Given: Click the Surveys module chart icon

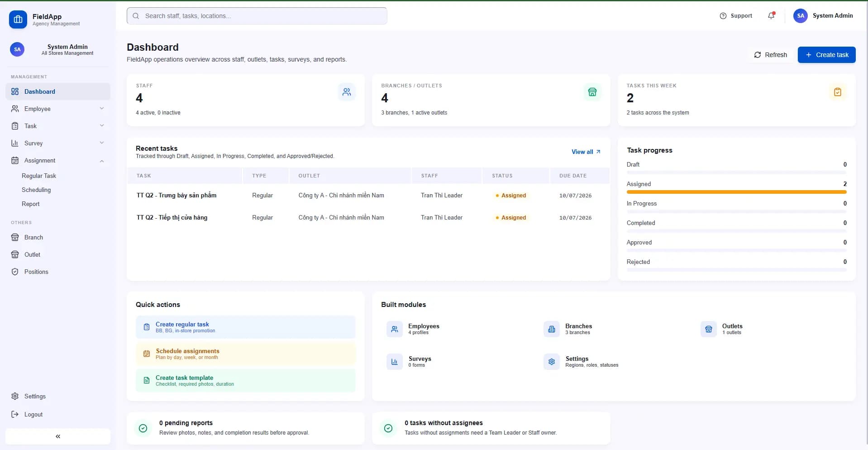Looking at the screenshot, I should (x=394, y=362).
